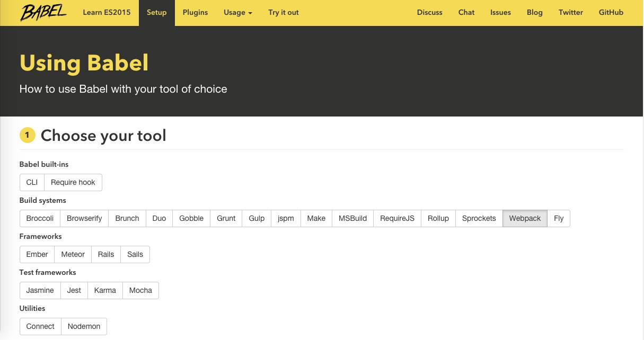Open Learn ES2015 page

[107, 12]
